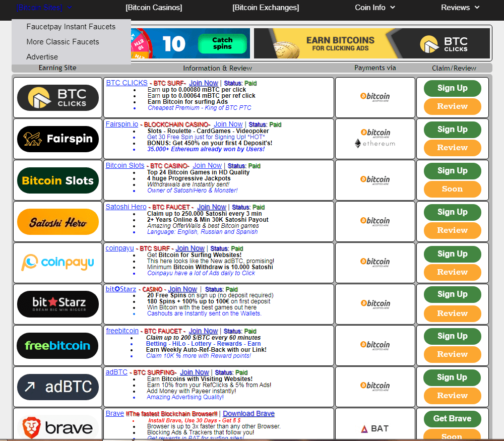Click Join Now link in BTC CLICKS row
504x441 pixels.
coord(204,83)
